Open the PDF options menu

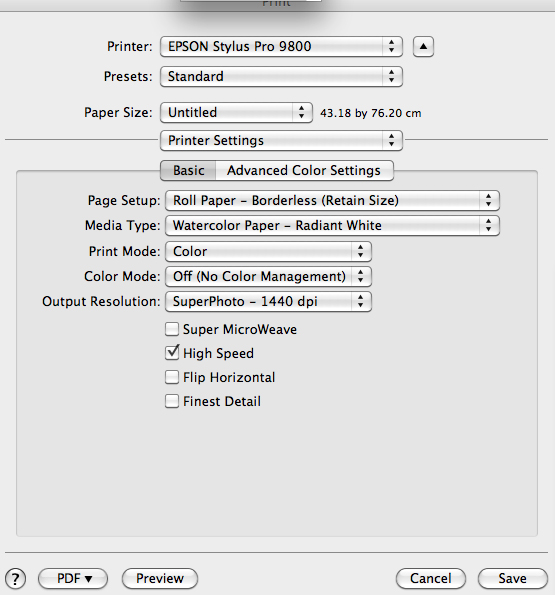click(x=73, y=579)
